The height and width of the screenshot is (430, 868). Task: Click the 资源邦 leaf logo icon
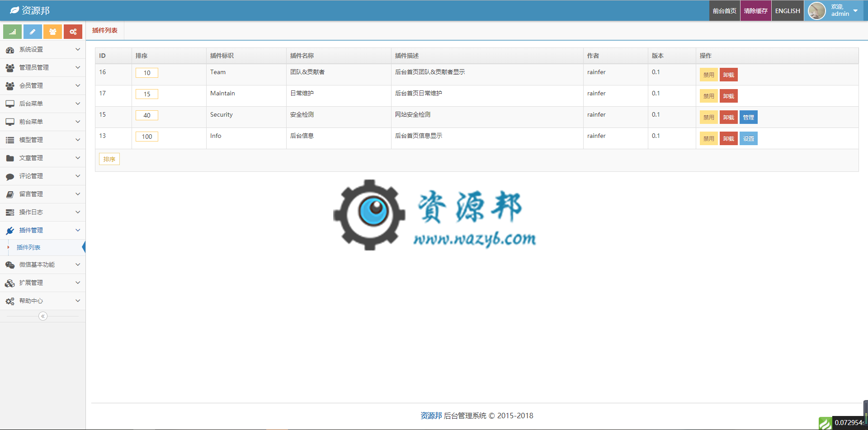pyautogui.click(x=14, y=10)
